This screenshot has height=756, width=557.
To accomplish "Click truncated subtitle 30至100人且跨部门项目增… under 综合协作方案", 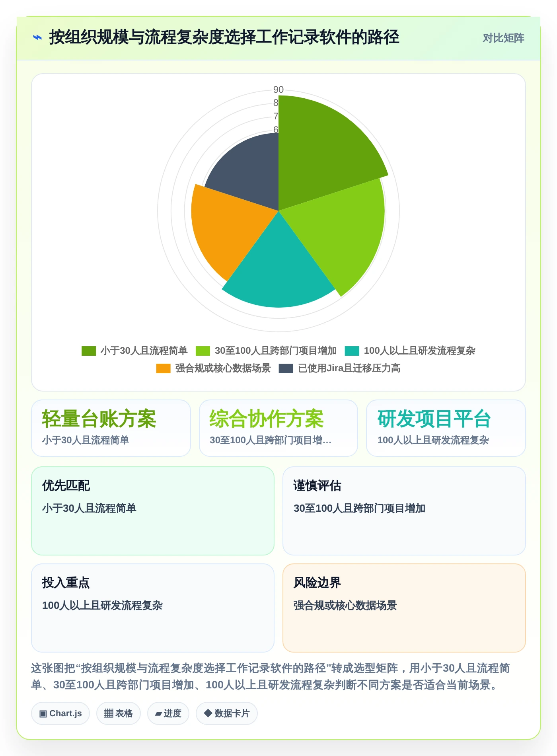I will click(271, 440).
